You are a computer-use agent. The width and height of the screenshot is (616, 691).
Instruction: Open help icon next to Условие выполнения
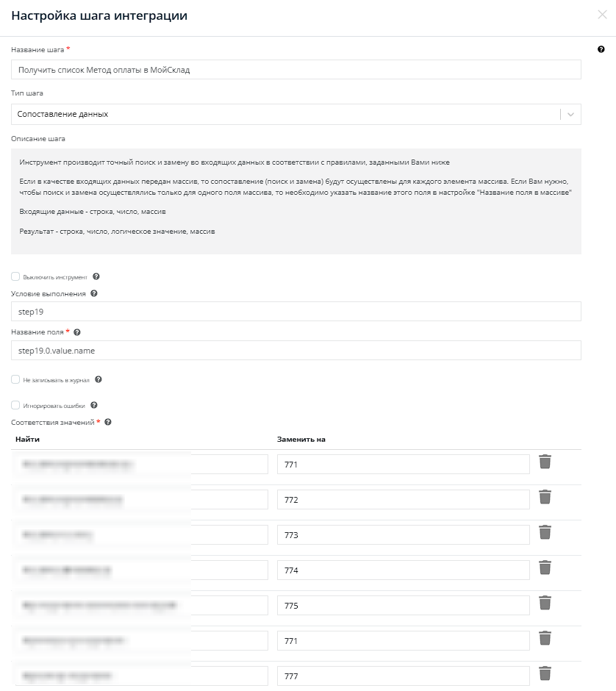click(x=94, y=293)
